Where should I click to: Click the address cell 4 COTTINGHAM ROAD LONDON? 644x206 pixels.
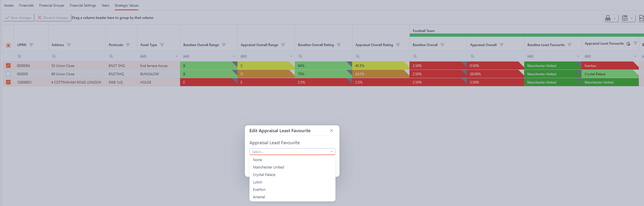pos(77,82)
